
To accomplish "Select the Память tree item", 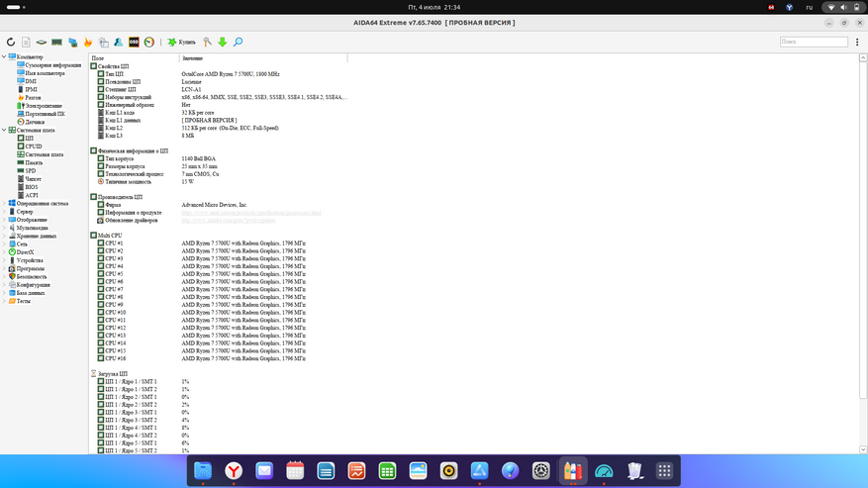I will coord(34,163).
